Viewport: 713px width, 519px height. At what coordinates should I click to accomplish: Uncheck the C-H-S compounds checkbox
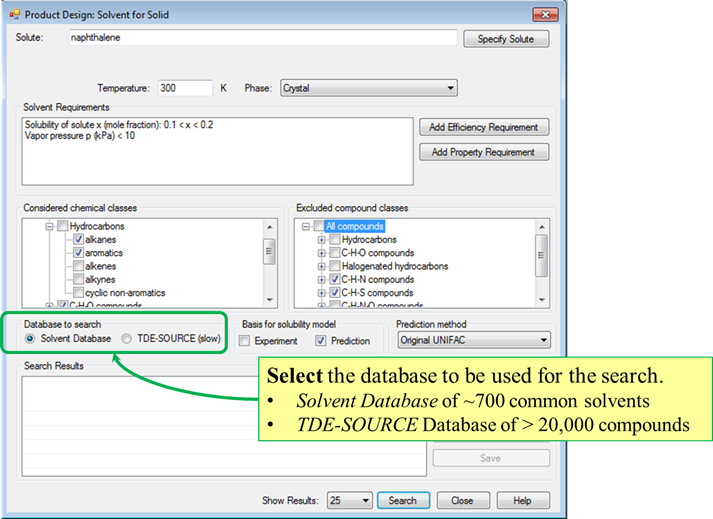[x=335, y=292]
